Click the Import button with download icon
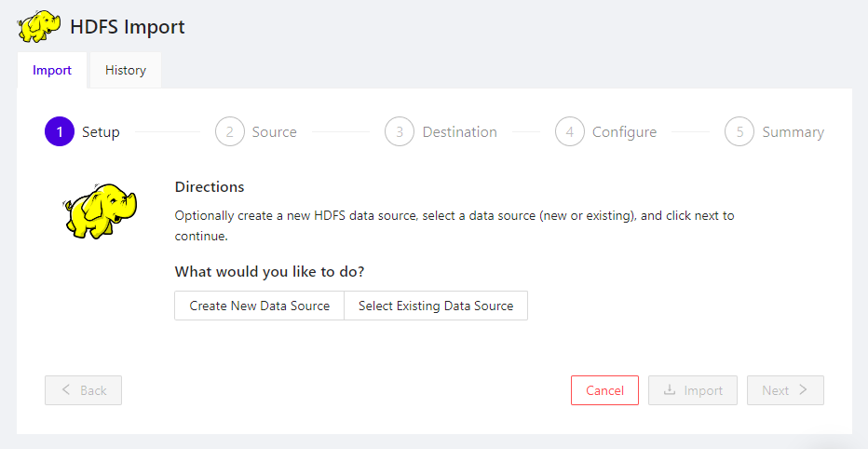868x449 pixels. [693, 390]
